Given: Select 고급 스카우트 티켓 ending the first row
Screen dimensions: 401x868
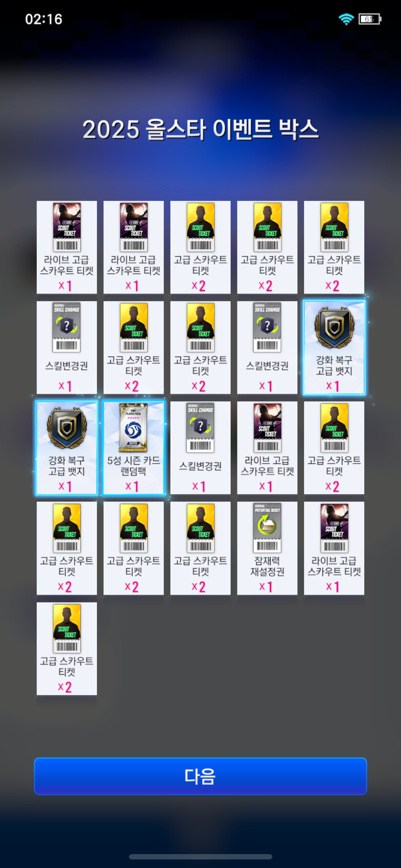Looking at the screenshot, I should [x=334, y=247].
